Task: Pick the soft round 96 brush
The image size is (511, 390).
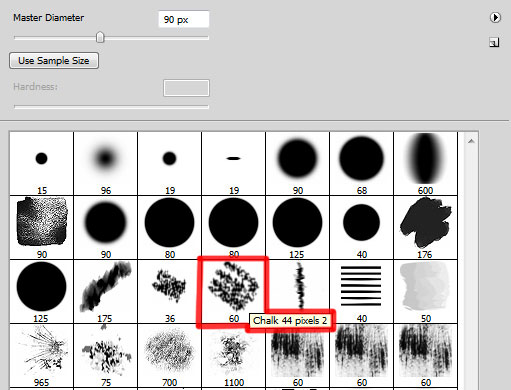Action: click(x=105, y=163)
